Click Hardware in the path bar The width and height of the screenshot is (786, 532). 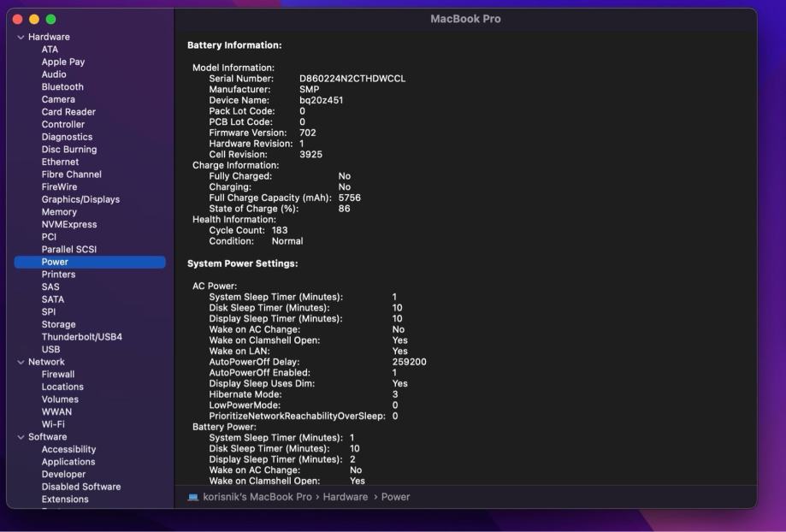point(346,497)
